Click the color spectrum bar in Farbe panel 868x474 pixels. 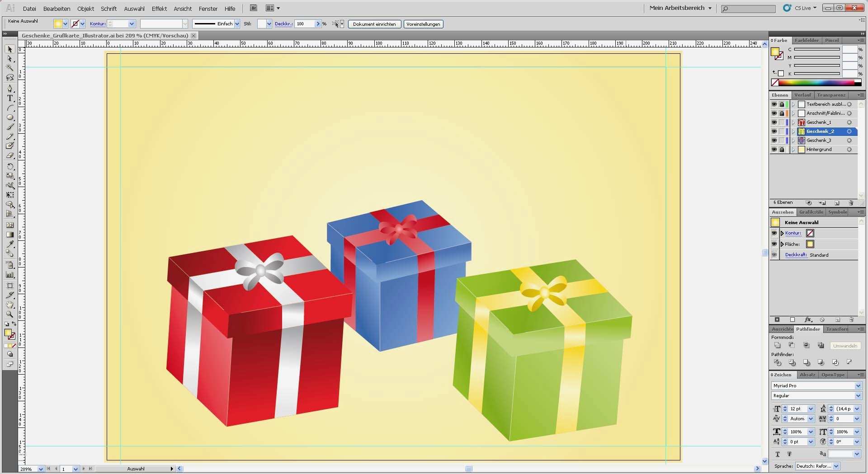816,83
